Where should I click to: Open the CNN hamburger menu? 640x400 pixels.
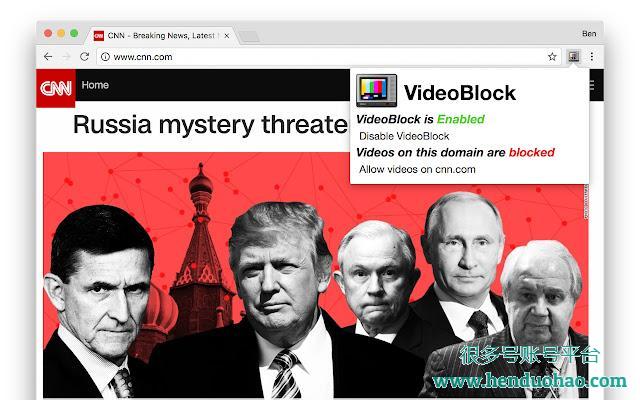592,85
